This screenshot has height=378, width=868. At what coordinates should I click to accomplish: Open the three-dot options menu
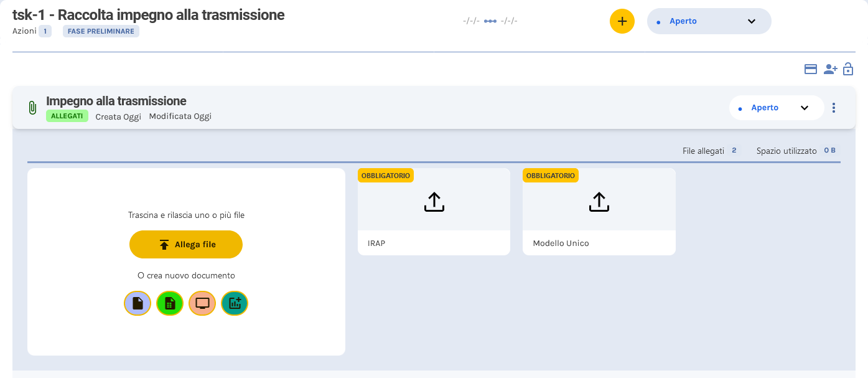coord(834,107)
